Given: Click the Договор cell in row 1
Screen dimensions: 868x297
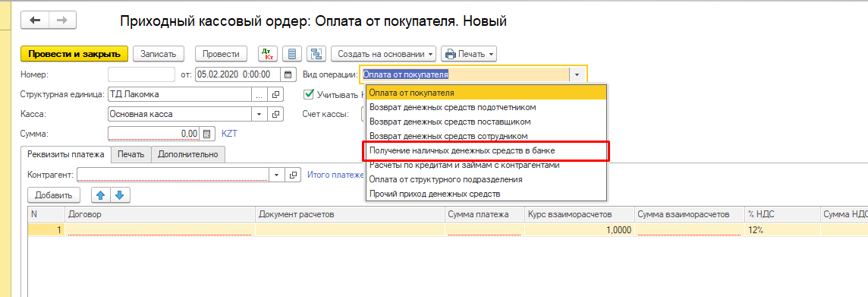Looking at the screenshot, I should click(x=159, y=229).
